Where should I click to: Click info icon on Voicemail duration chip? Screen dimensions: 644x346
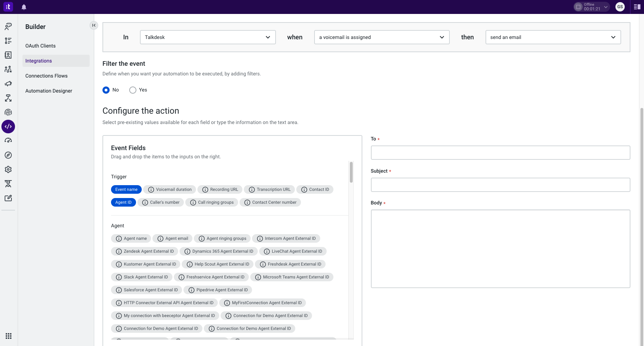(151, 190)
